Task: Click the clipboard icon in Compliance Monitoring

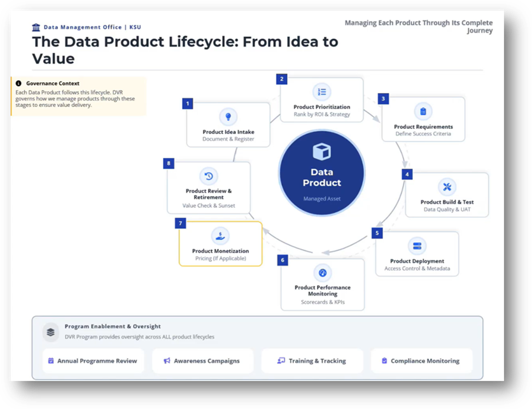Action: tap(384, 361)
